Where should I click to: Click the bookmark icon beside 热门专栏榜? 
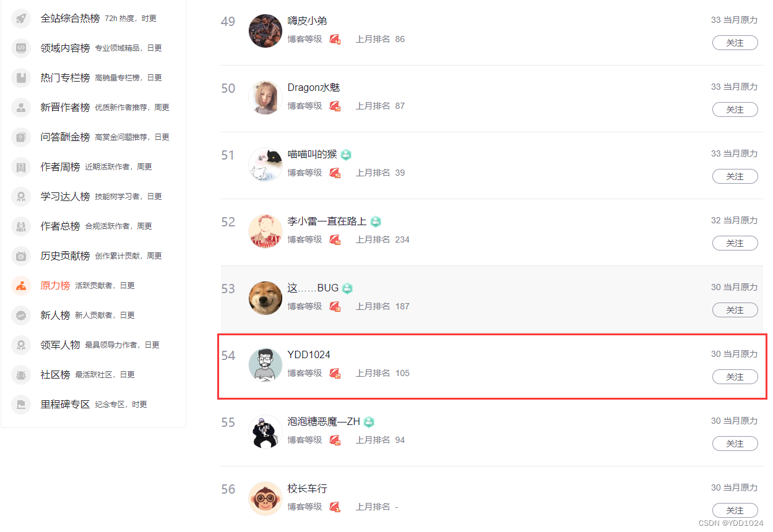coord(21,78)
